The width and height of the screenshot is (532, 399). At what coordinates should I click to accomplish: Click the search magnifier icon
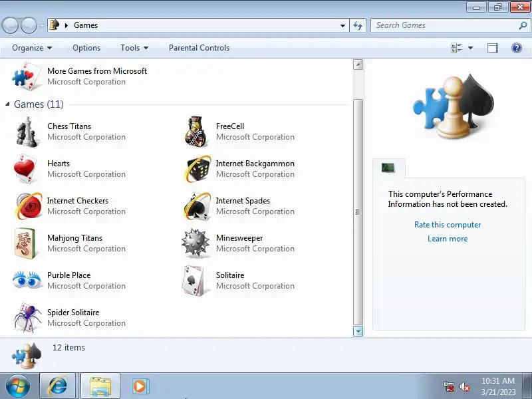coord(523,25)
